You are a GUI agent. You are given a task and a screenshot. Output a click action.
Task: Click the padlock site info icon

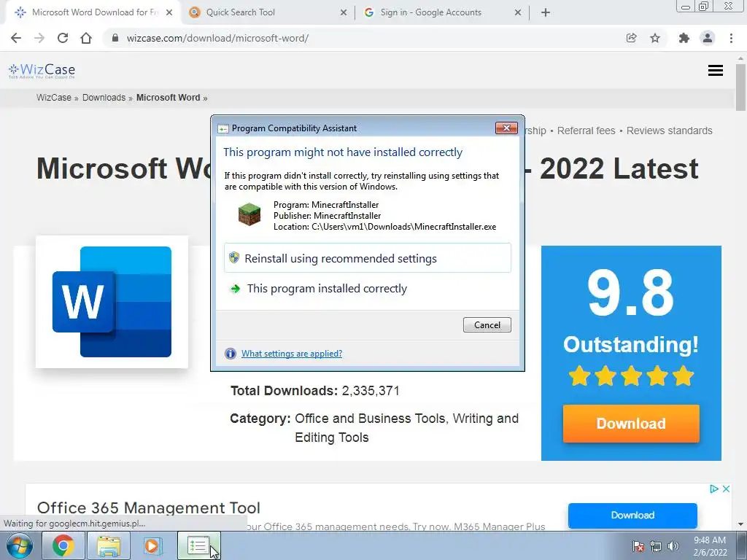click(x=115, y=38)
